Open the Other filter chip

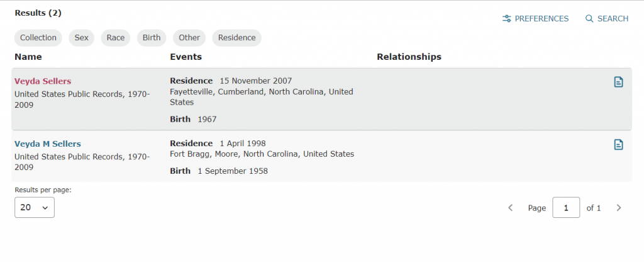[x=189, y=38]
